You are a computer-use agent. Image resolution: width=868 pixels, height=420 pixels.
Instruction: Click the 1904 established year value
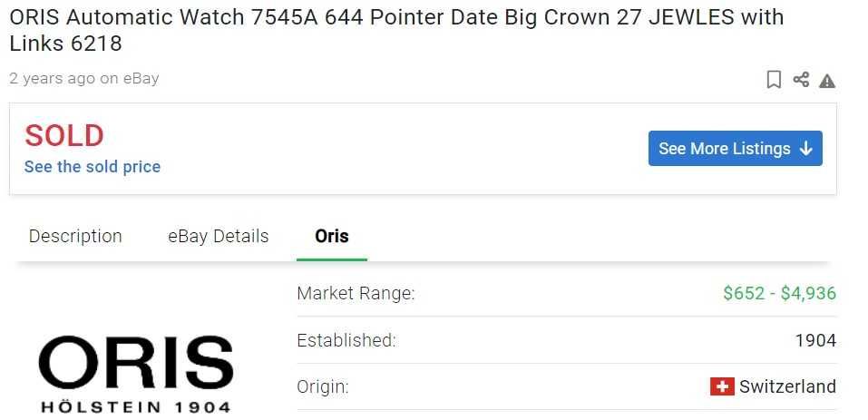815,341
